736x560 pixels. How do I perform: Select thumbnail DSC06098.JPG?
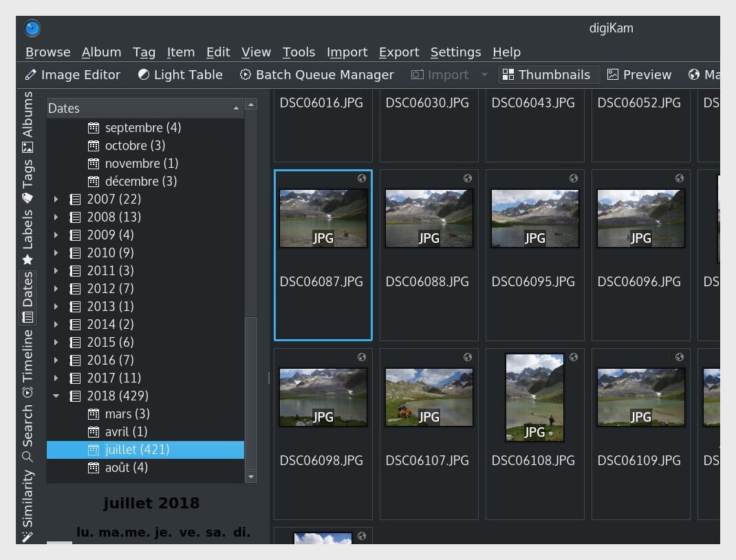coord(323,434)
